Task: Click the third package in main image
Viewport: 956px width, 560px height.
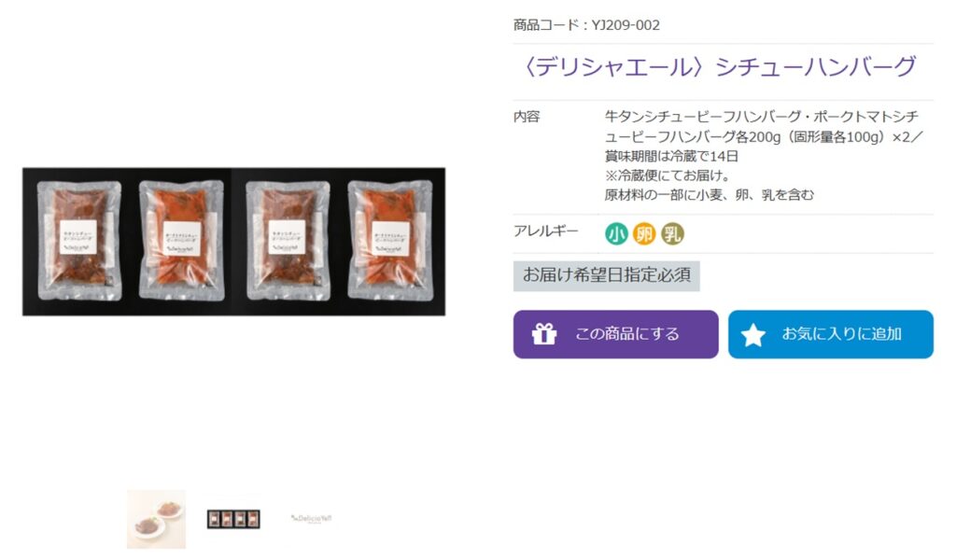Action: click(288, 241)
